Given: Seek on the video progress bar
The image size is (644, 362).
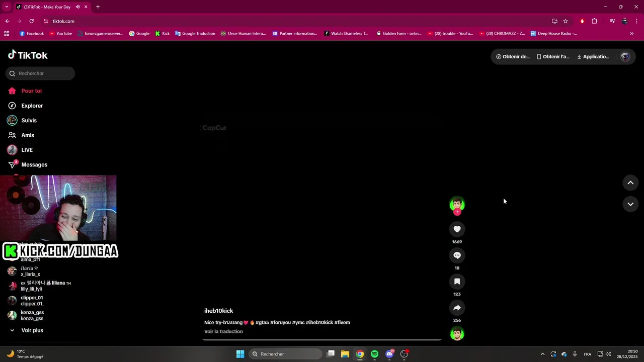Looking at the screenshot, I should (x=322, y=339).
